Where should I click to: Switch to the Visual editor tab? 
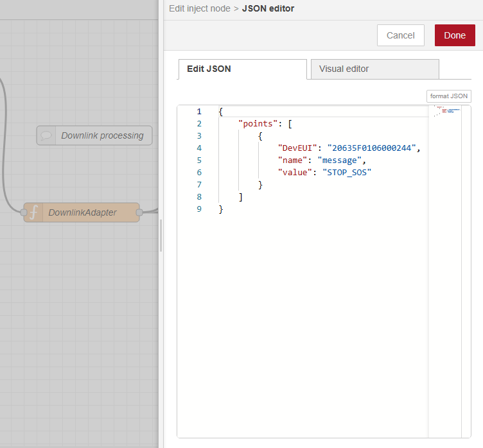pos(374,69)
